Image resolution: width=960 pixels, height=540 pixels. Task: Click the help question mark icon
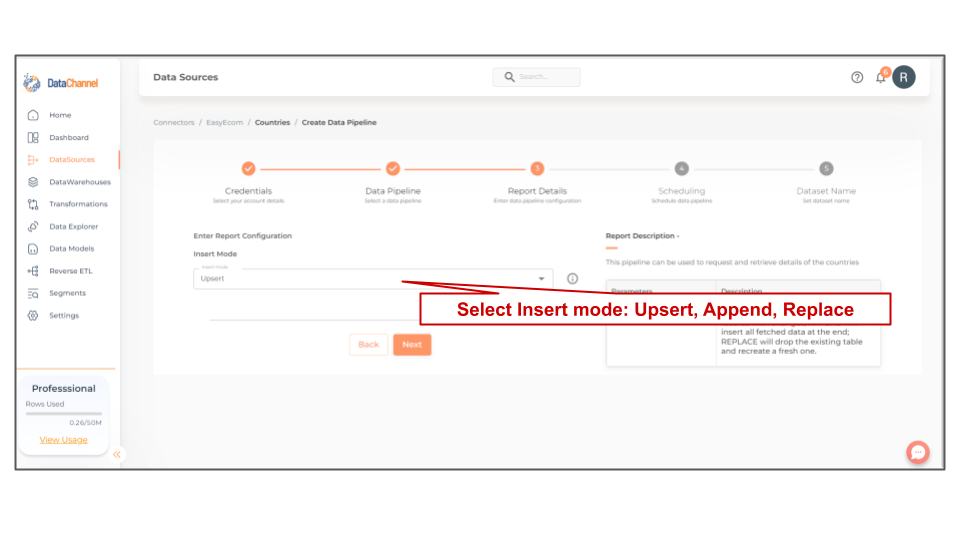tap(857, 77)
